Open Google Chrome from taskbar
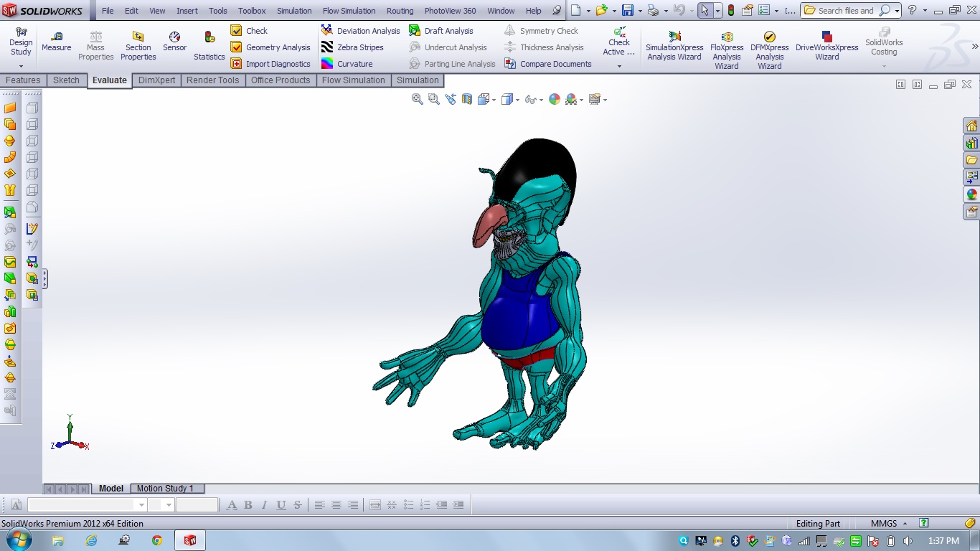 click(x=157, y=540)
